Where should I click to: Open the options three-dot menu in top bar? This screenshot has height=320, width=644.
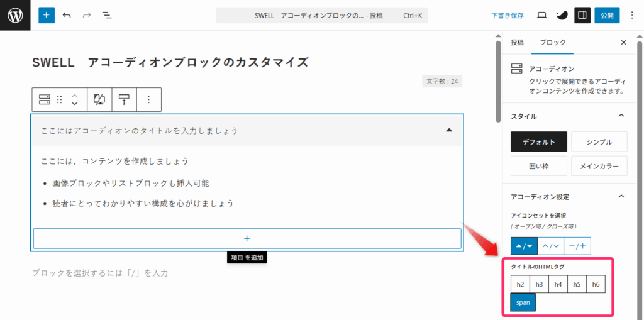pyautogui.click(x=631, y=16)
